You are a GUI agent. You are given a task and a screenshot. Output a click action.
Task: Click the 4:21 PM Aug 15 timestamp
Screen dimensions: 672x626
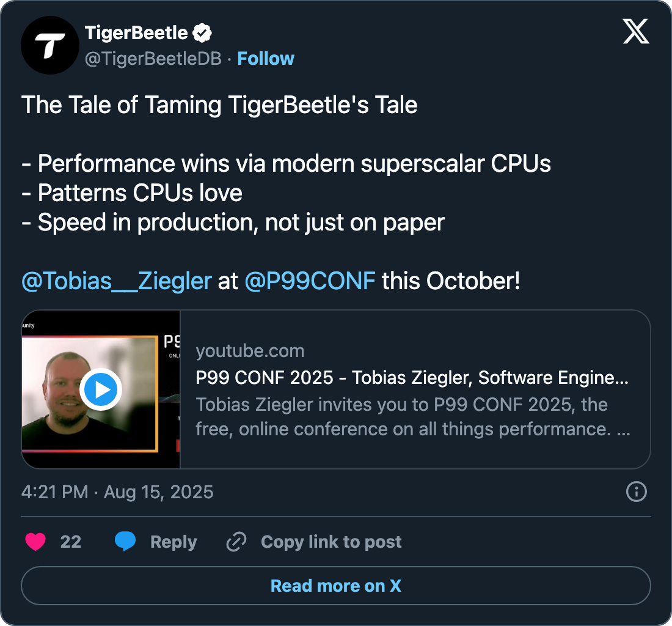click(x=117, y=492)
